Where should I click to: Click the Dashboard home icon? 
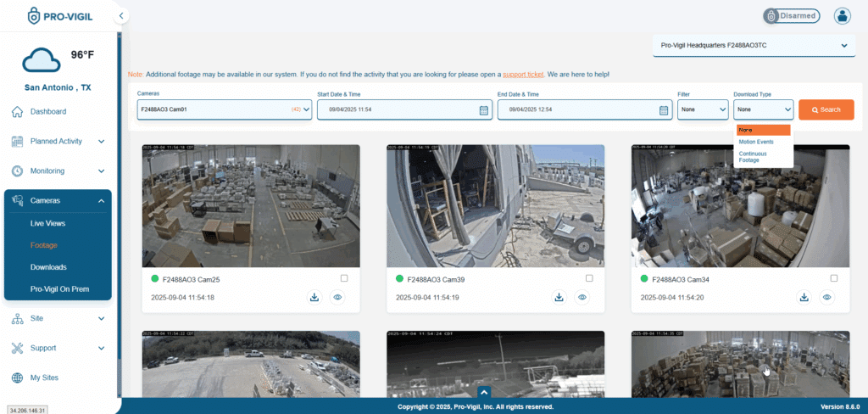click(x=17, y=111)
